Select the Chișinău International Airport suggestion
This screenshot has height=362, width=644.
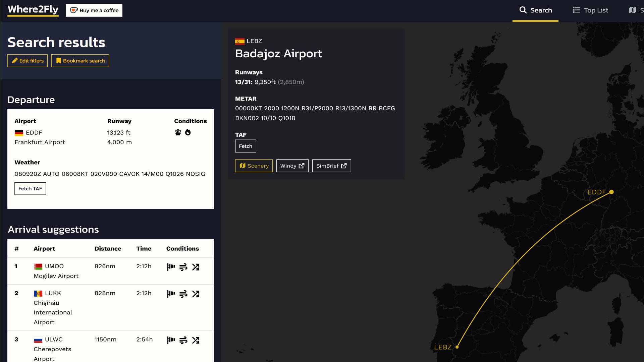pos(53,307)
